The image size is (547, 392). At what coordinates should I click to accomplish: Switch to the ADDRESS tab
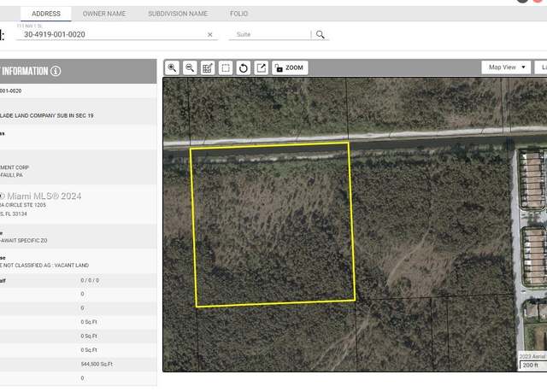[46, 14]
